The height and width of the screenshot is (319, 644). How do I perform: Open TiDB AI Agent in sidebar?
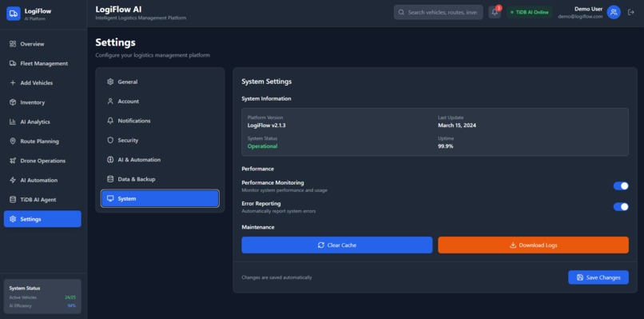pyautogui.click(x=42, y=199)
